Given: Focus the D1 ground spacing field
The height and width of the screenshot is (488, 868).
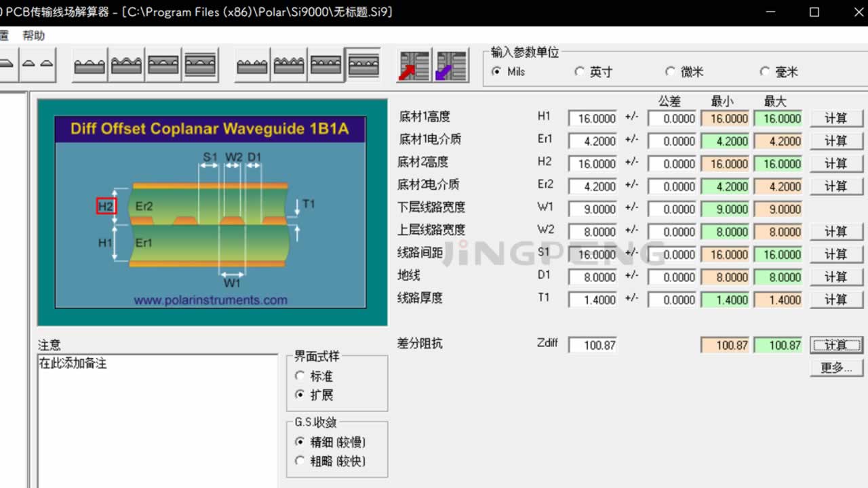Looking at the screenshot, I should click(x=593, y=277).
